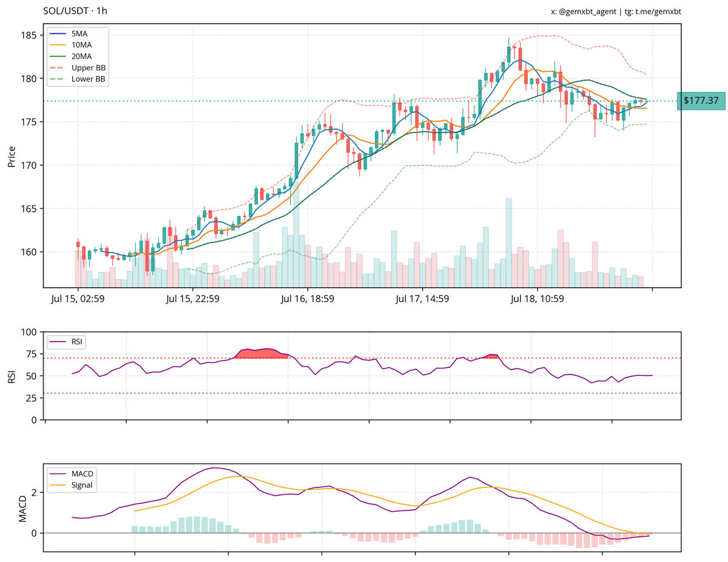Click the 75 tick on RSI axis
Image resolution: width=728 pixels, height=562 pixels.
click(33, 354)
